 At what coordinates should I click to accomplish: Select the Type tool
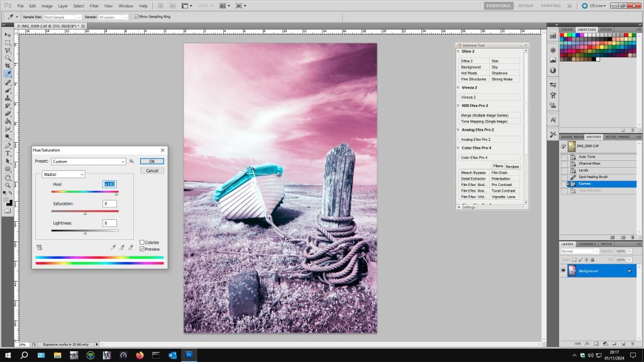pyautogui.click(x=8, y=153)
